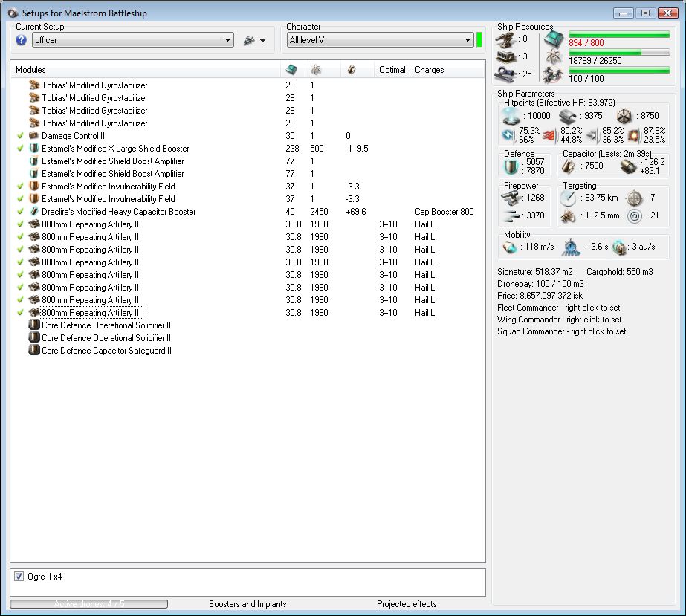Click the Core Defence Capacitor Safeguard II icon
The image size is (686, 616).
click(34, 351)
